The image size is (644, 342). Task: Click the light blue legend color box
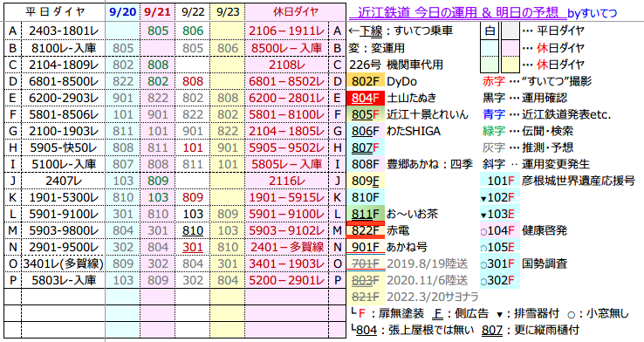490,48
